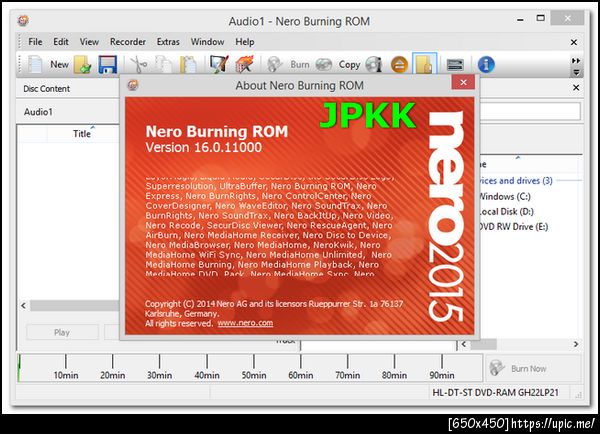The width and height of the screenshot is (600, 434).
Task: Open the toolbar options dropdown arrow
Action: point(576,72)
